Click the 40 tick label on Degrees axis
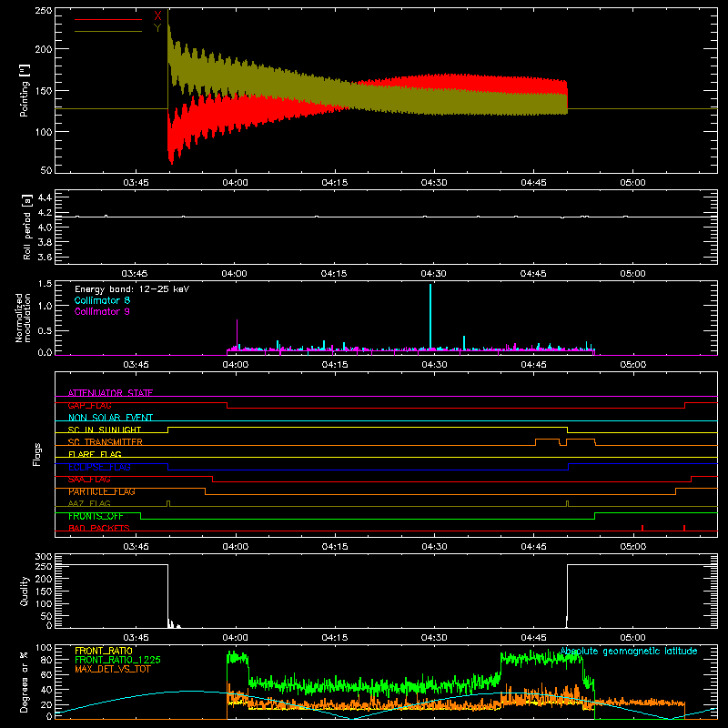 (46, 690)
